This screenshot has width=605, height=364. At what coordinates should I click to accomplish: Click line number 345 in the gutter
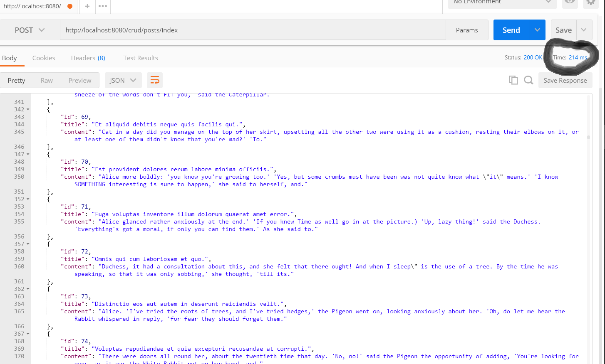tap(19, 132)
